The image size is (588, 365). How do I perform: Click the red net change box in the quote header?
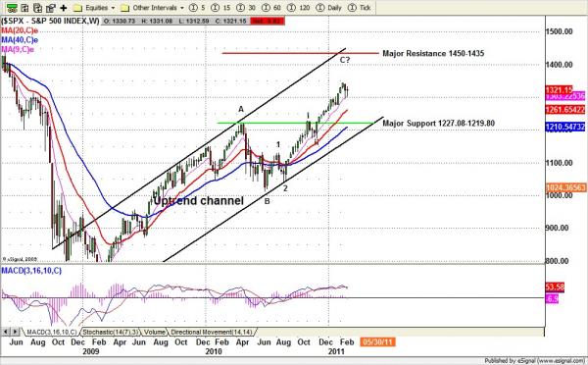[269, 21]
